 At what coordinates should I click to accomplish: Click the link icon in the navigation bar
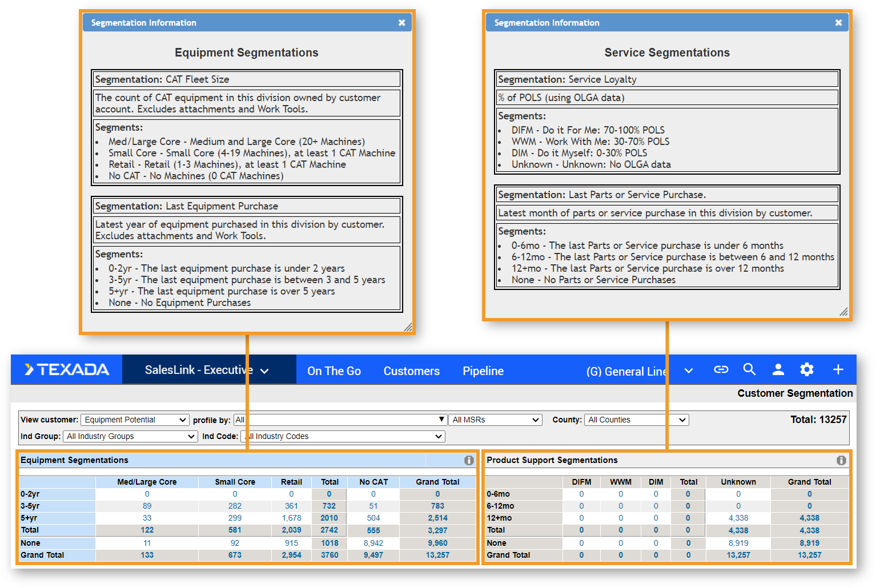pos(721,369)
